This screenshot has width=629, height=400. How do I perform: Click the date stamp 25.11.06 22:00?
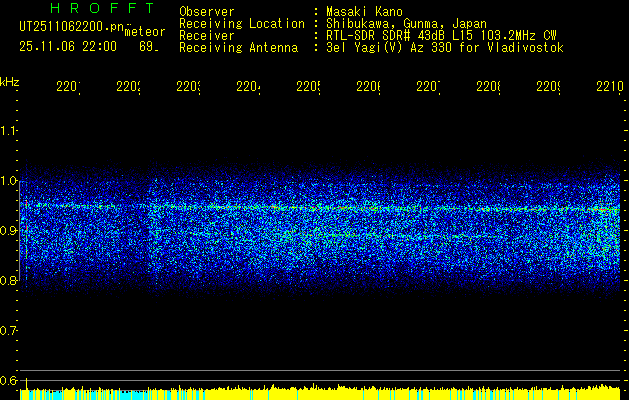coord(68,47)
